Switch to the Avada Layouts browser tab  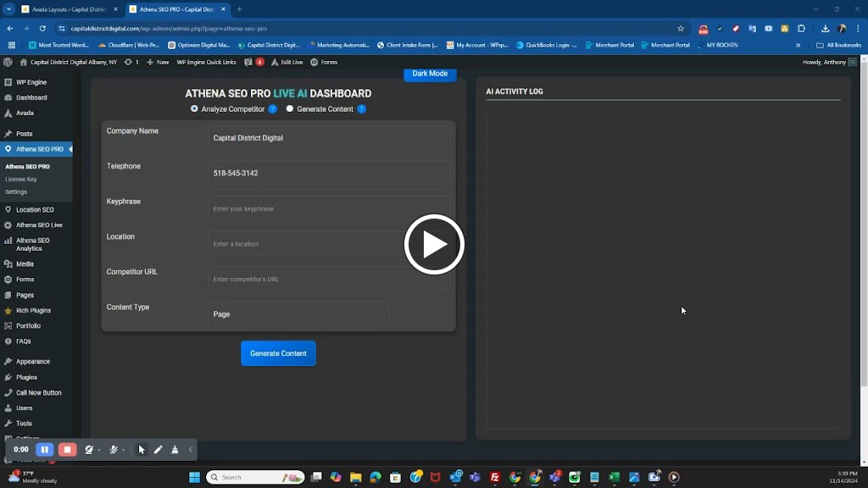click(x=70, y=9)
